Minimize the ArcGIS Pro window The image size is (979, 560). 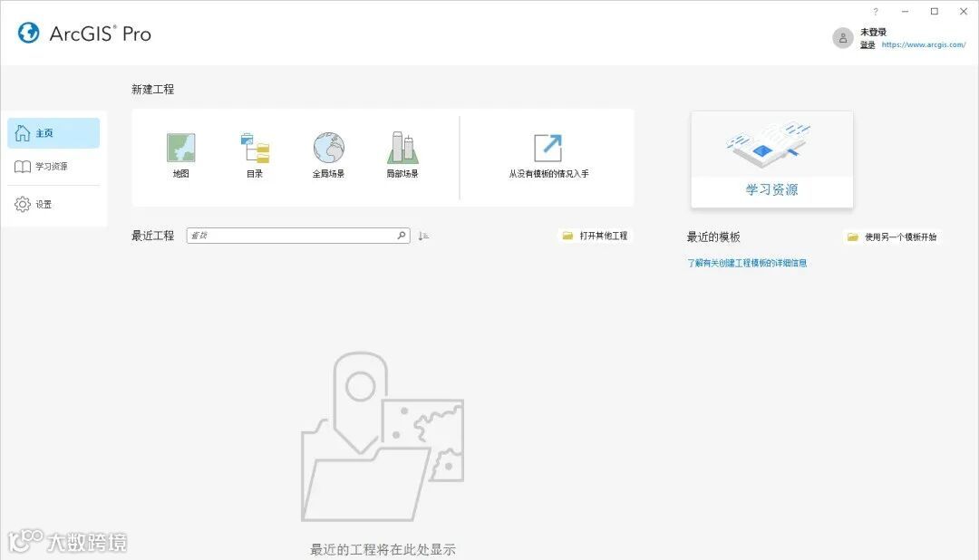click(x=905, y=11)
